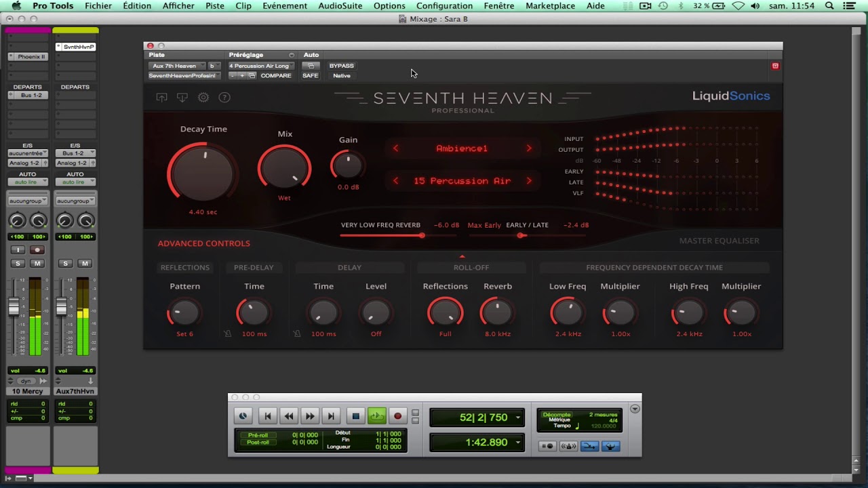Mute the Aux7thHvn track
The height and width of the screenshot is (488, 868).
coord(85,264)
